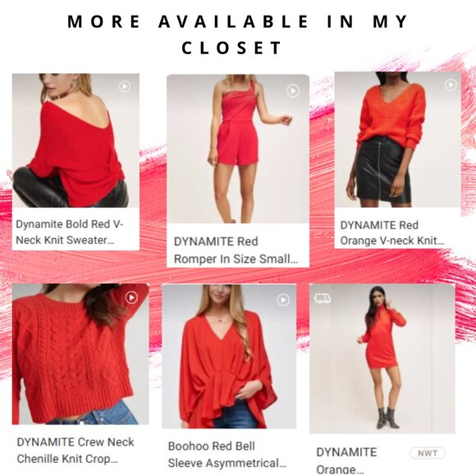This screenshot has height=476, width=476.
Task: Select the red romper model photo
Action: click(238, 149)
